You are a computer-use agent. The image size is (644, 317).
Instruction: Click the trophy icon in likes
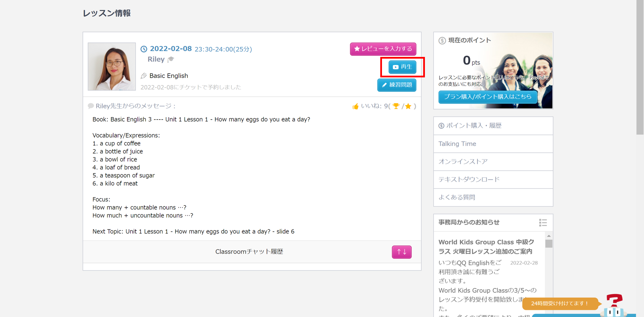click(x=396, y=106)
